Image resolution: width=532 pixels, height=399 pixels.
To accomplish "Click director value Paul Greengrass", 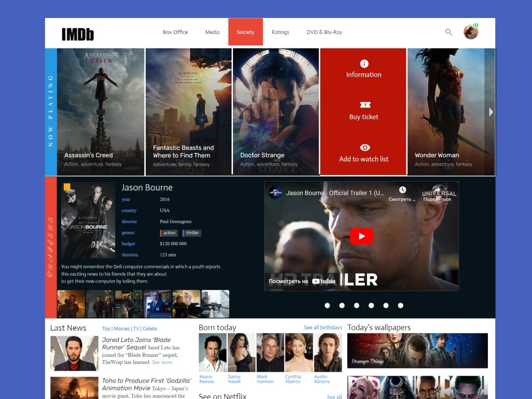I will pyautogui.click(x=176, y=221).
